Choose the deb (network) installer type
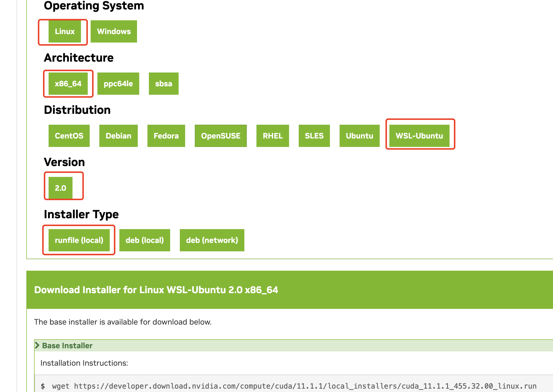553x392 pixels. point(212,240)
